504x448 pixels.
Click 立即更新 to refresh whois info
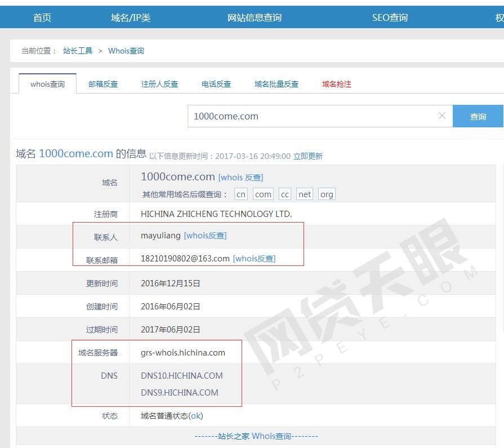click(308, 156)
